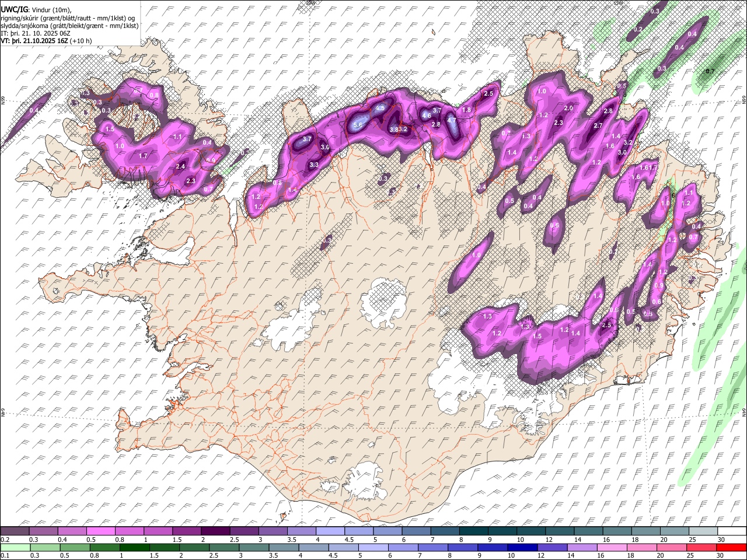Choose dark purple snow swatch between 2 and 2.5
Viewport: 747px width, 560px height.
click(x=215, y=531)
